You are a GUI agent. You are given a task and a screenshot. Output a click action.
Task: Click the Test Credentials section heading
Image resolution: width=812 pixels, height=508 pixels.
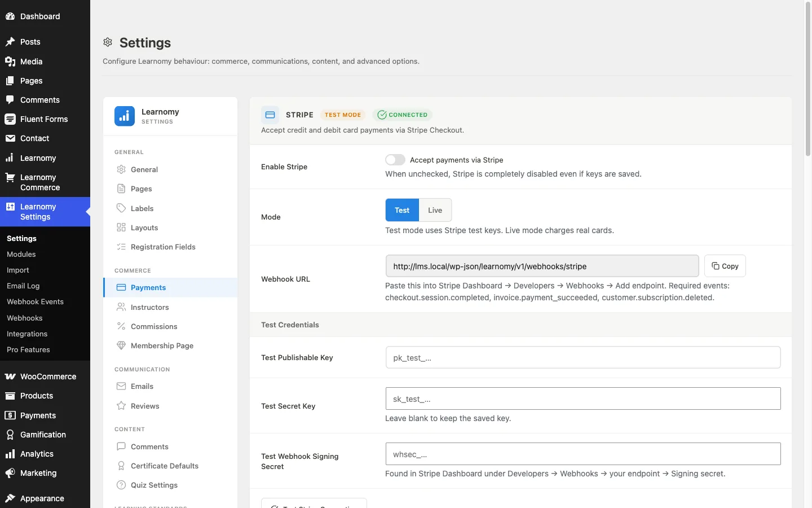point(290,325)
